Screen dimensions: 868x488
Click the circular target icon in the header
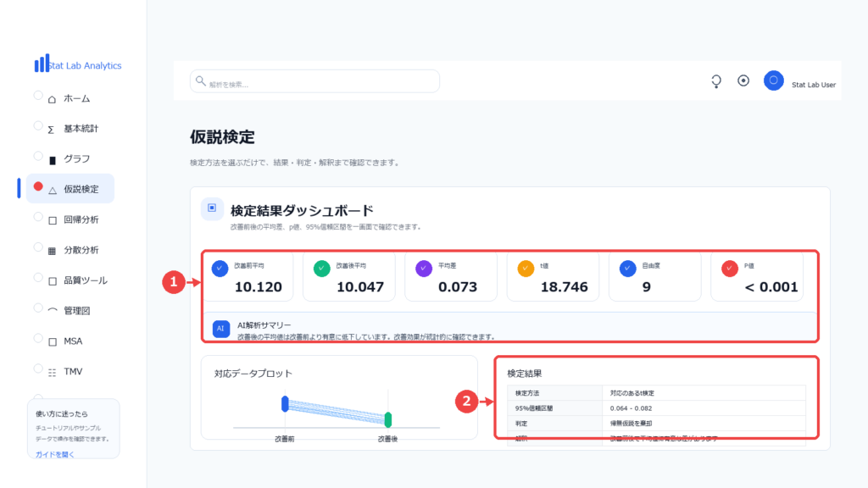tap(743, 80)
